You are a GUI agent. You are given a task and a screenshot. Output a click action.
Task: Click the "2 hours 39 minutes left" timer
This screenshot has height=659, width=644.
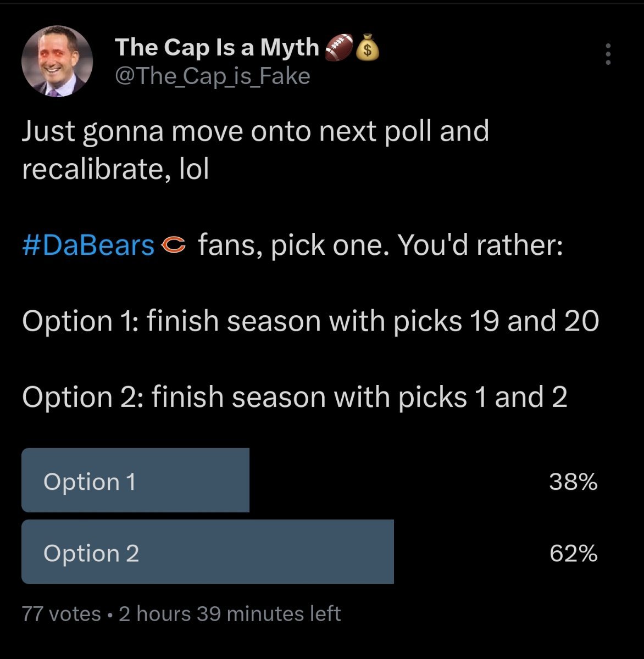[230, 613]
